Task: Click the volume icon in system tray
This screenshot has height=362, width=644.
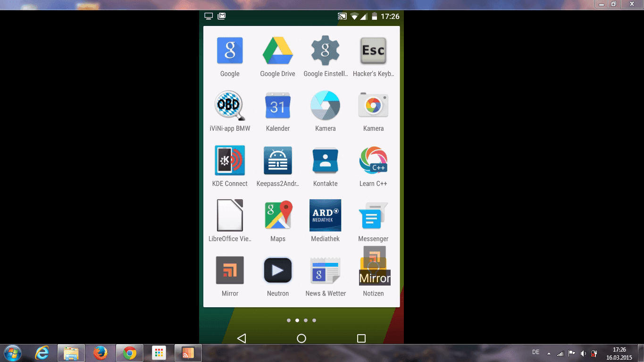Action: 583,353
